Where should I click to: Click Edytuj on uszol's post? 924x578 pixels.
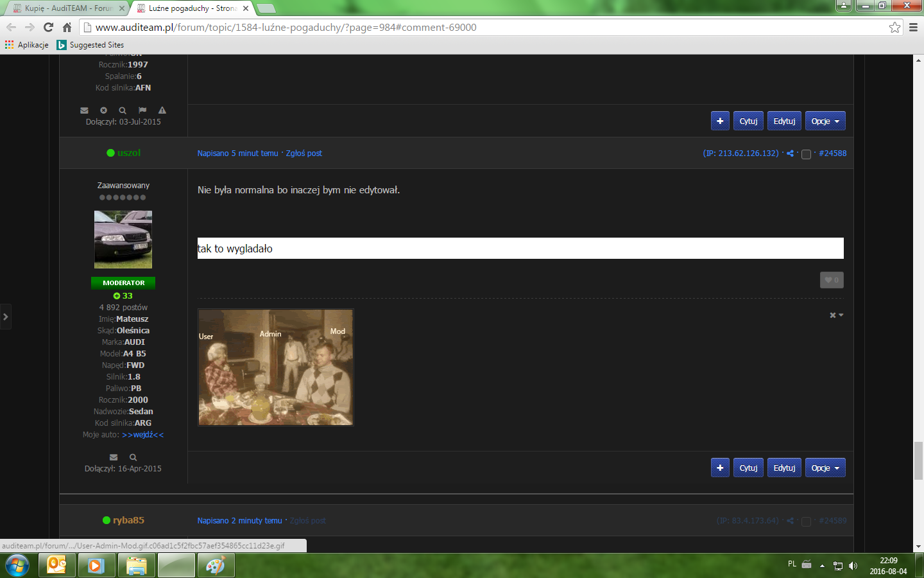point(784,468)
